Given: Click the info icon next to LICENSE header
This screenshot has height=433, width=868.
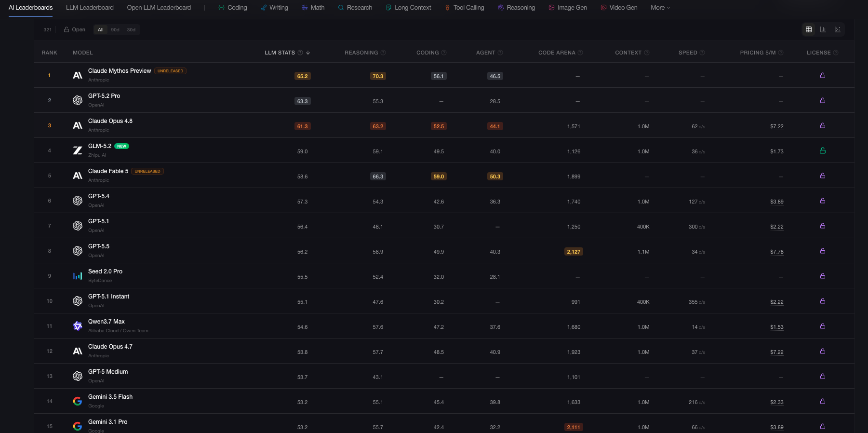Looking at the screenshot, I should (x=836, y=53).
